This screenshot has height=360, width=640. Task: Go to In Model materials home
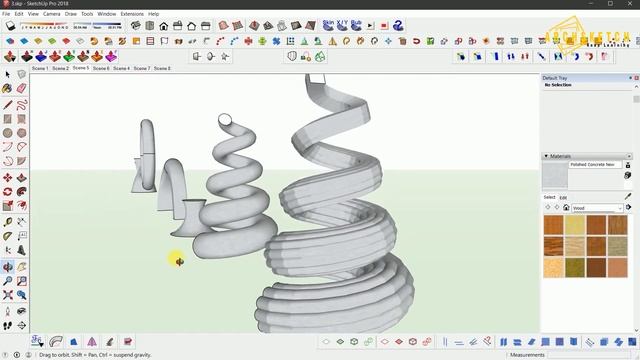point(566,208)
